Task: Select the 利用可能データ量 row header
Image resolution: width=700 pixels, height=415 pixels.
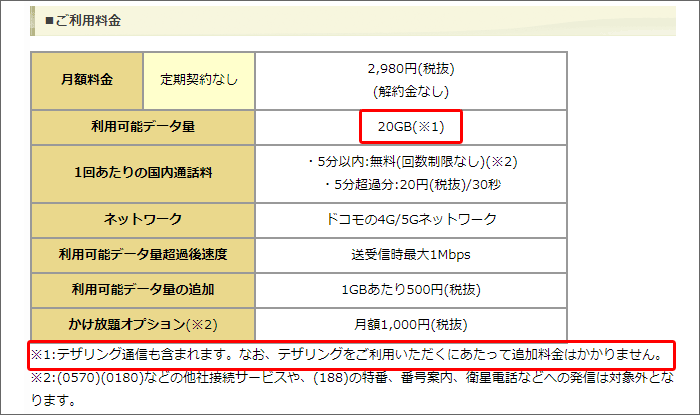Action: click(143, 127)
